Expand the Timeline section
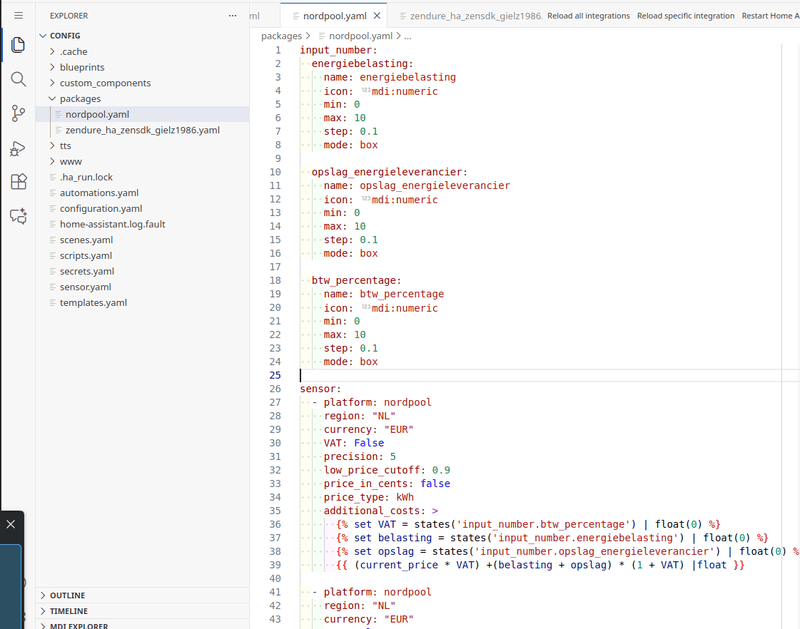 click(68, 611)
